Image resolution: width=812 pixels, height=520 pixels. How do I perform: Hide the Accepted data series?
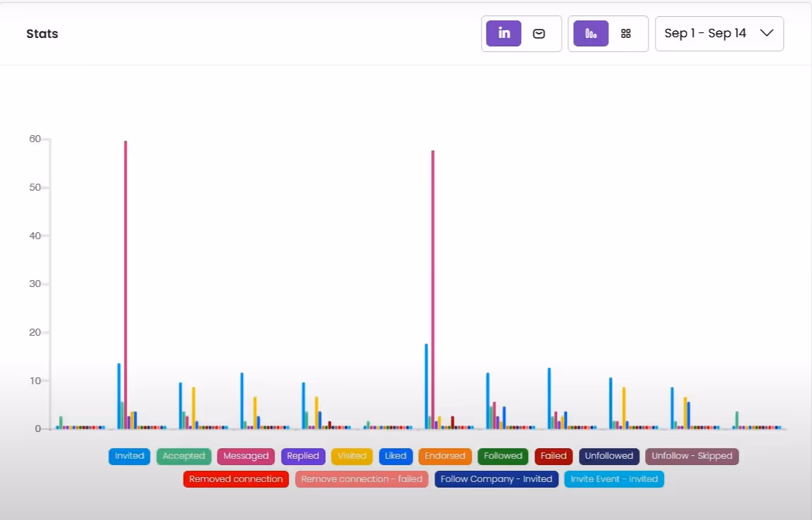point(184,456)
